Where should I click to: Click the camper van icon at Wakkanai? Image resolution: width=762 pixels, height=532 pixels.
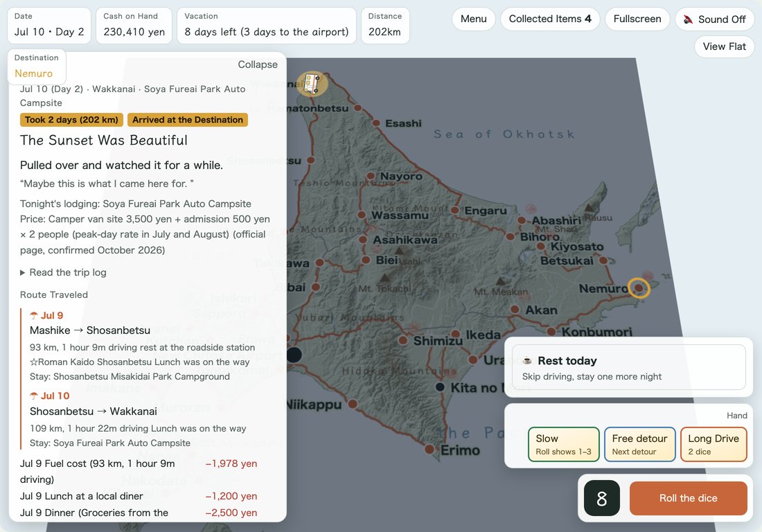pos(312,84)
